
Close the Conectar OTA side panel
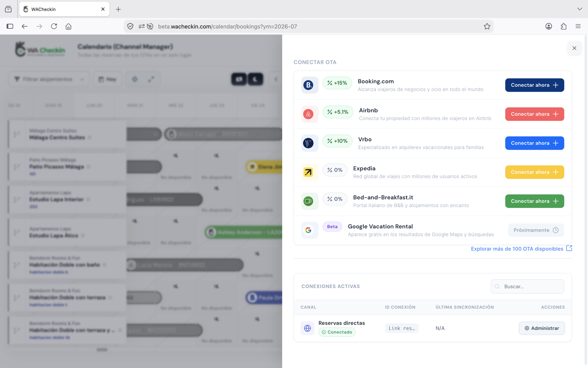(x=574, y=48)
